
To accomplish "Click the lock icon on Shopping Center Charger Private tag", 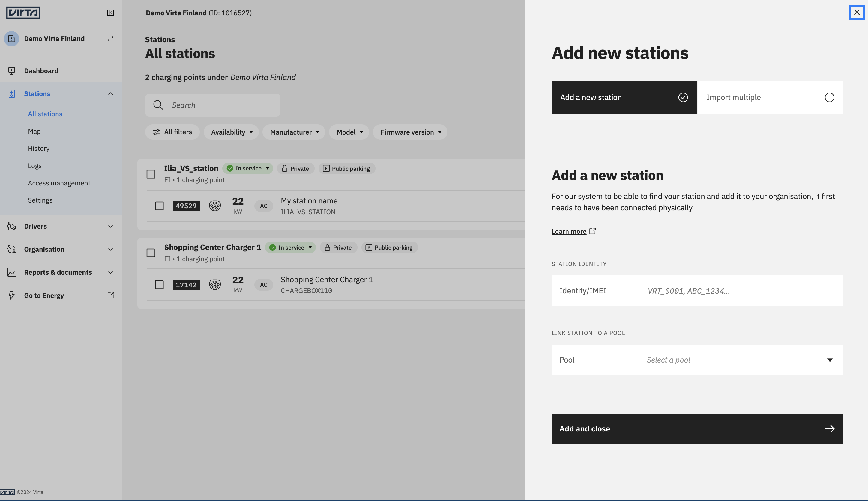I will tap(327, 248).
